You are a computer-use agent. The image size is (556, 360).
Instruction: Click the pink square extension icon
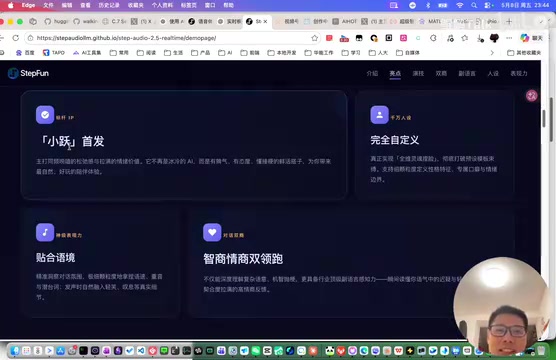[403, 38]
